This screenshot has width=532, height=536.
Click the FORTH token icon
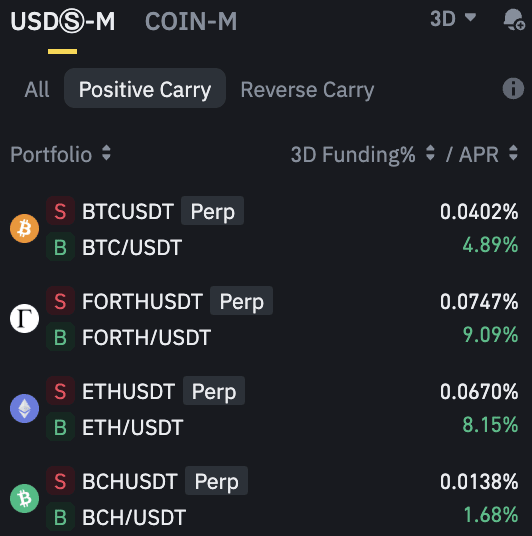pos(24,318)
